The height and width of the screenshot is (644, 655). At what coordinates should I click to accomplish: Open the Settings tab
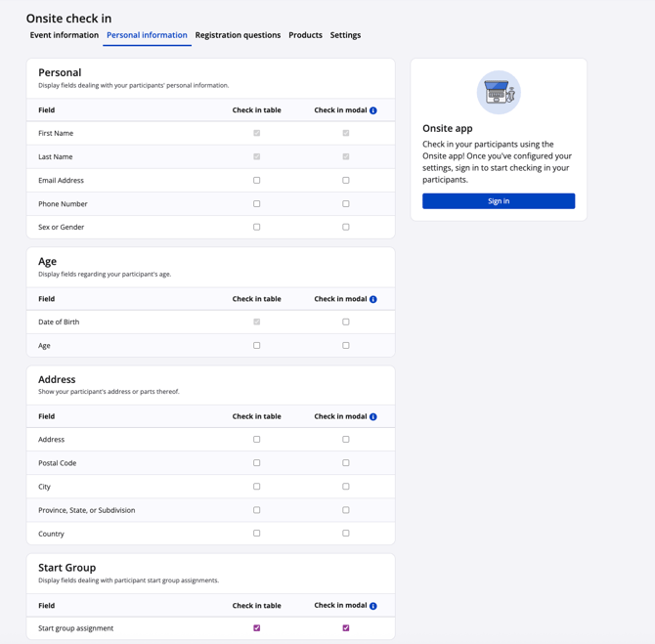[345, 35]
